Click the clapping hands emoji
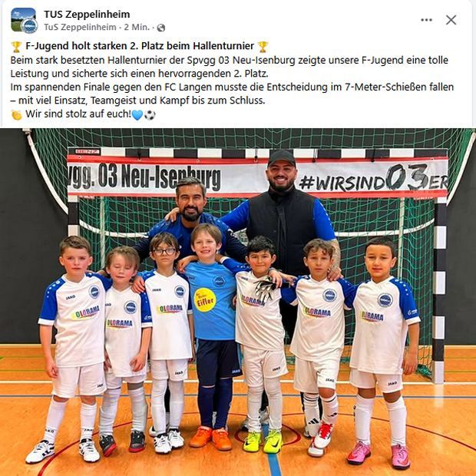Screen dimensions: 476x476 pyautogui.click(x=17, y=114)
